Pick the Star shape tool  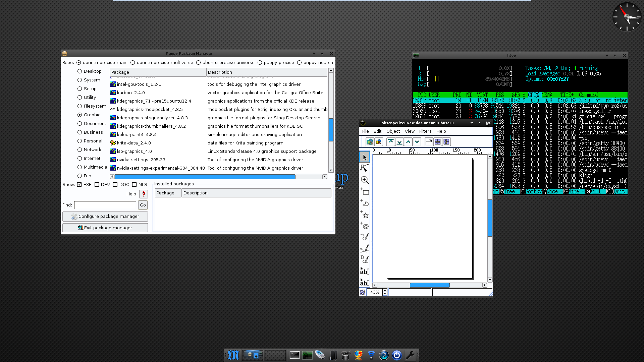(x=365, y=215)
